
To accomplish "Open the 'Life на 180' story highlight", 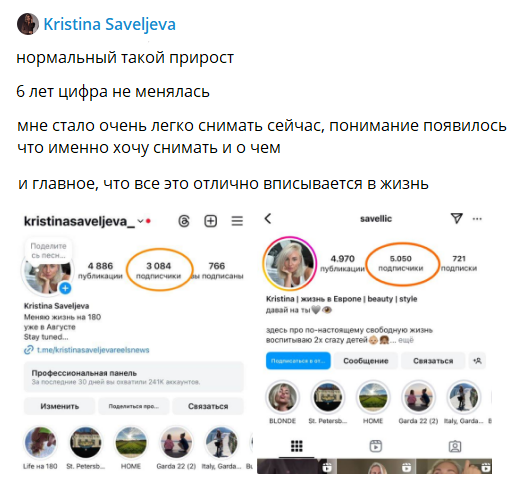I will point(40,448).
